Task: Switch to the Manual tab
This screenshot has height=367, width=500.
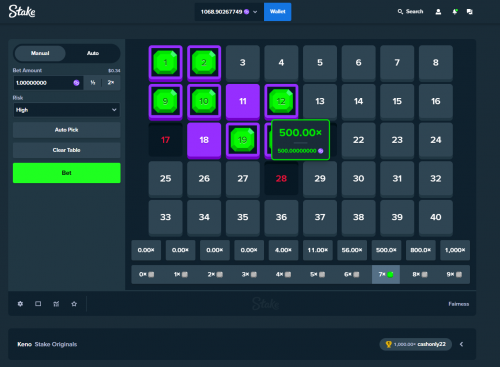Action: (40, 53)
